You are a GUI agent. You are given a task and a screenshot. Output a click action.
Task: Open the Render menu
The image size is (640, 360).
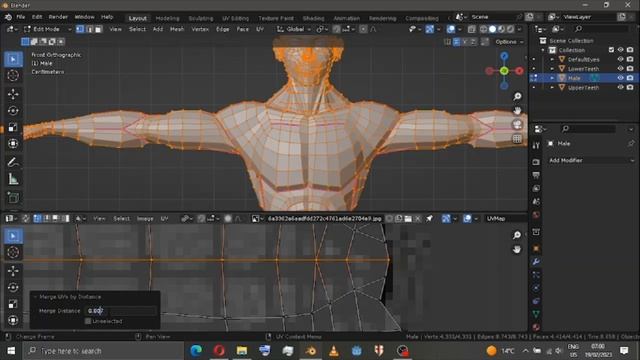[58, 17]
